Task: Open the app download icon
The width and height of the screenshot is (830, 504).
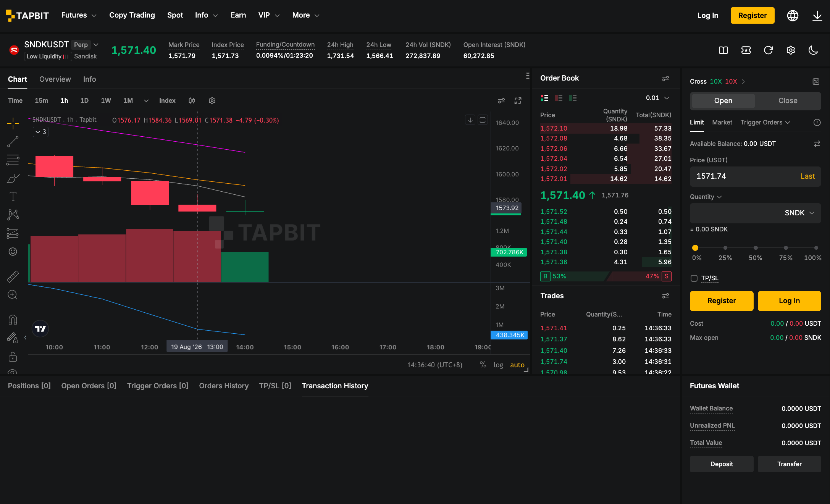Action: point(817,16)
